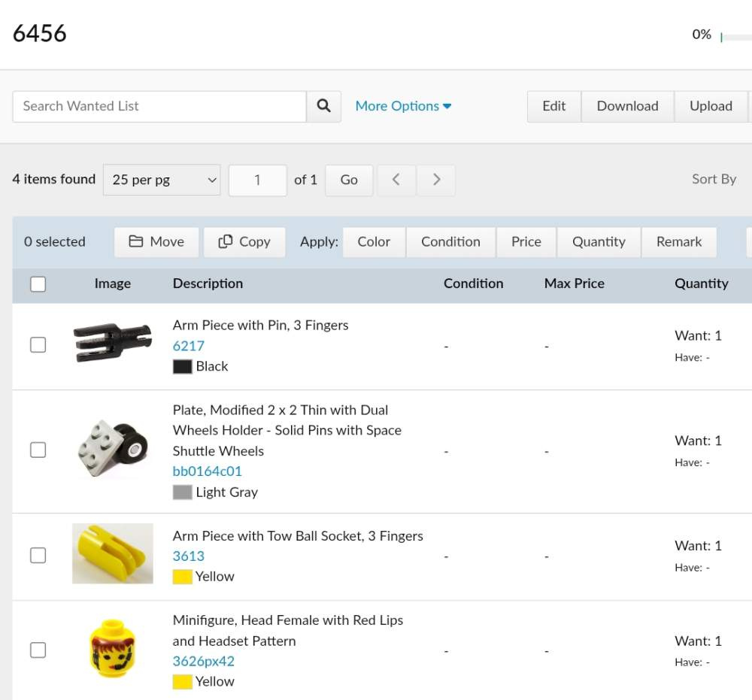Go to the previous page arrow
Image resolution: width=752 pixels, height=700 pixels.
click(396, 180)
